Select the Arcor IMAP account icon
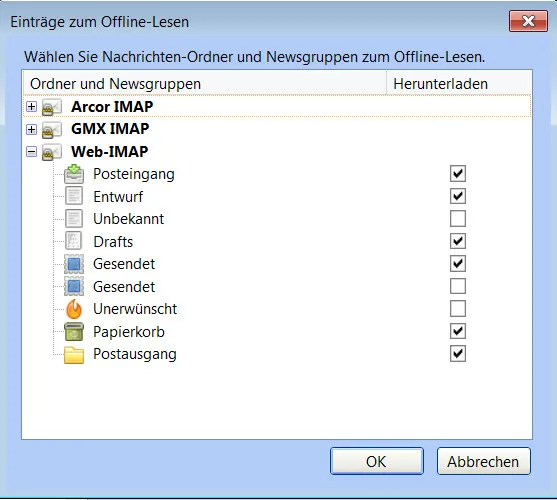Viewport: 557px width, 500px height. point(52,107)
